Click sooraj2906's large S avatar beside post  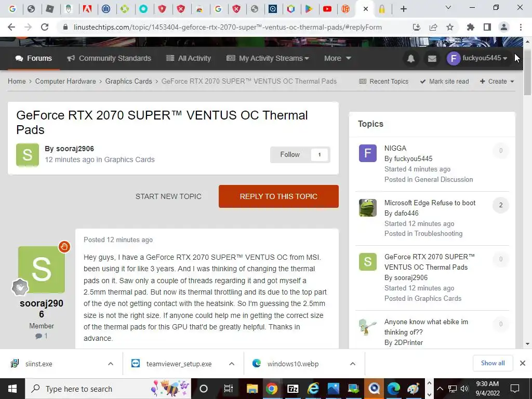(x=42, y=270)
